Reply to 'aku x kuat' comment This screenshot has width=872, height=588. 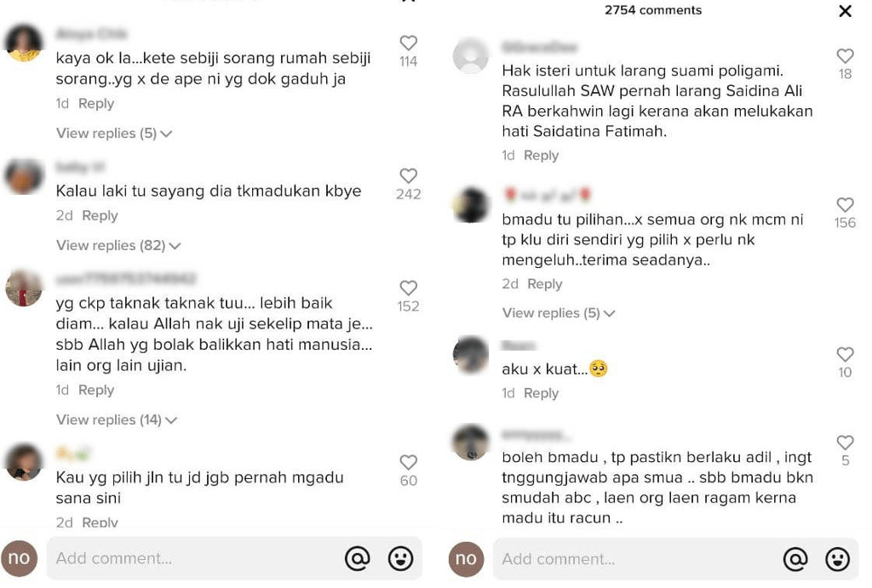tap(541, 393)
